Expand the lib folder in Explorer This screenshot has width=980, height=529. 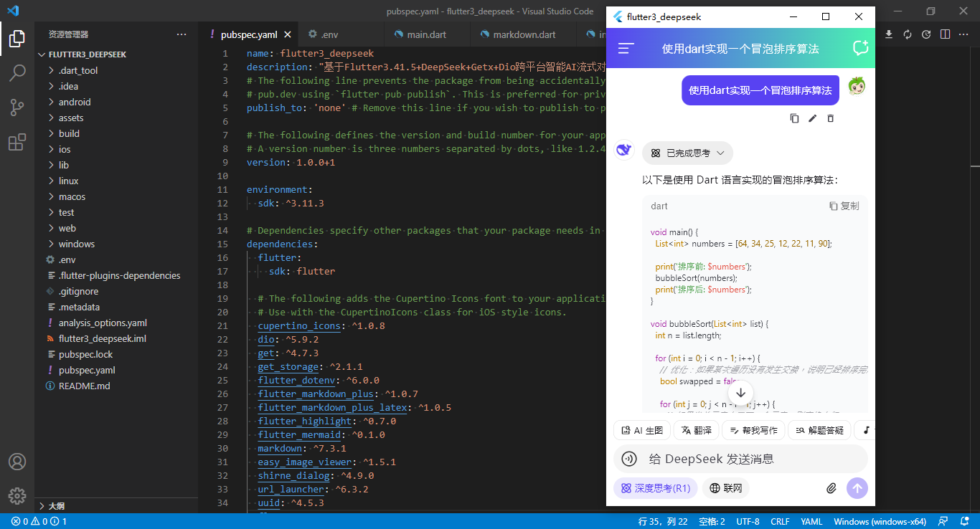pos(64,165)
